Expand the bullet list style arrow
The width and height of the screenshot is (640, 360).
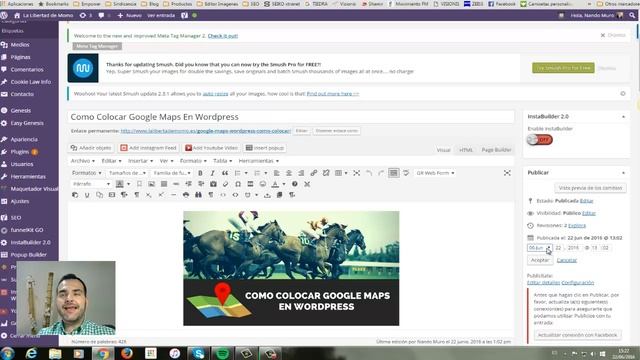(246, 173)
